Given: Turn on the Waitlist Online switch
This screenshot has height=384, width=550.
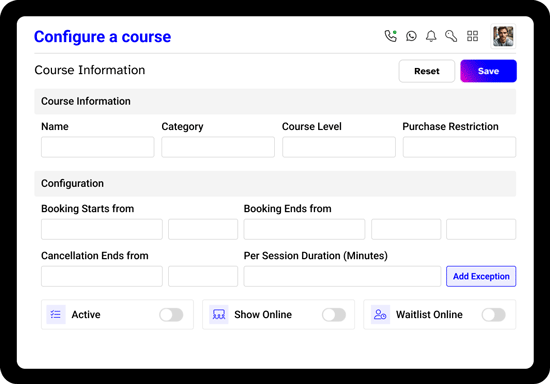Looking at the screenshot, I should (494, 315).
